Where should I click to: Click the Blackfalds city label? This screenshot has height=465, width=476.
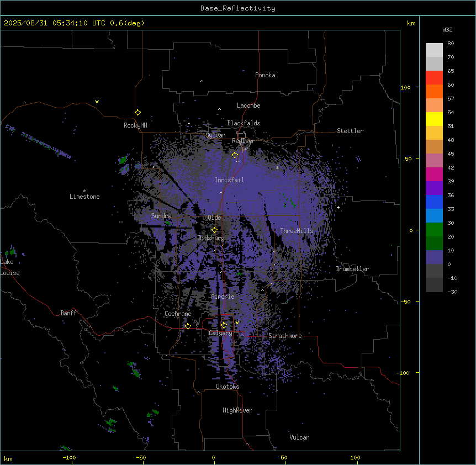[x=244, y=123]
